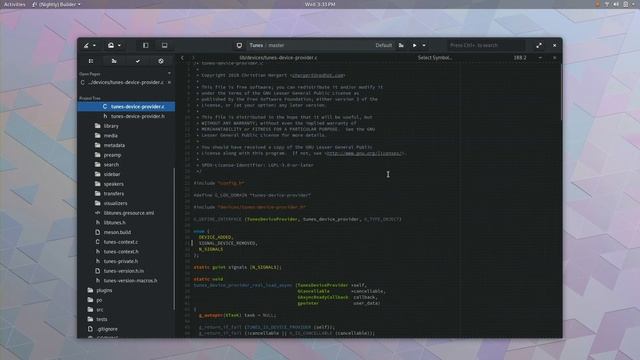Open the volume status icon in system tray
The height and width of the screenshot is (360, 640).
616,4
